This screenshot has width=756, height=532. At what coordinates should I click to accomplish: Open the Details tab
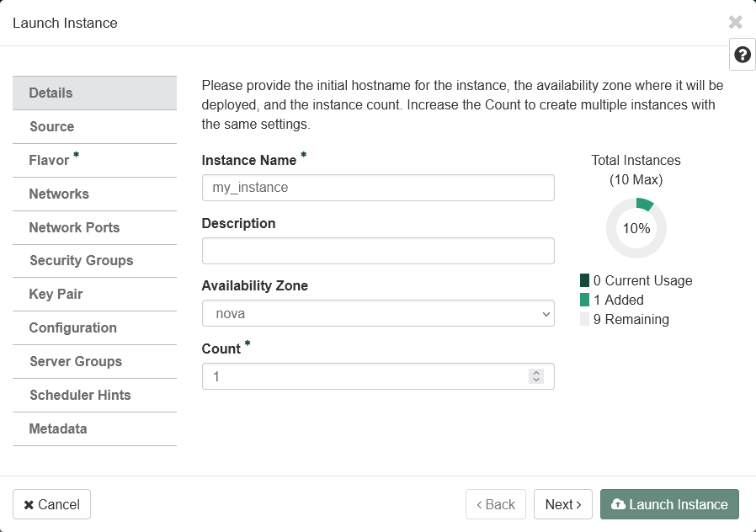94,93
